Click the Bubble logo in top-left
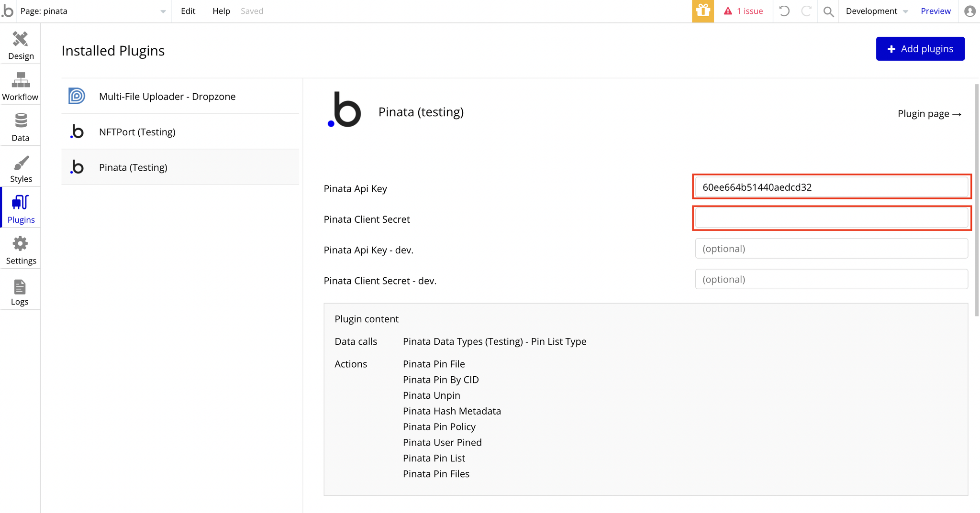The height and width of the screenshot is (513, 980). tap(8, 11)
